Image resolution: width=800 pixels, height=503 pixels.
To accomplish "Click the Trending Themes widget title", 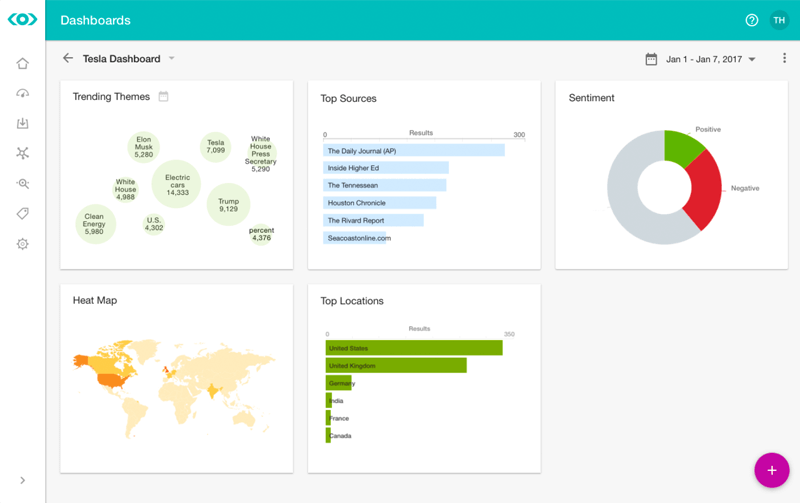I will pyautogui.click(x=111, y=96).
